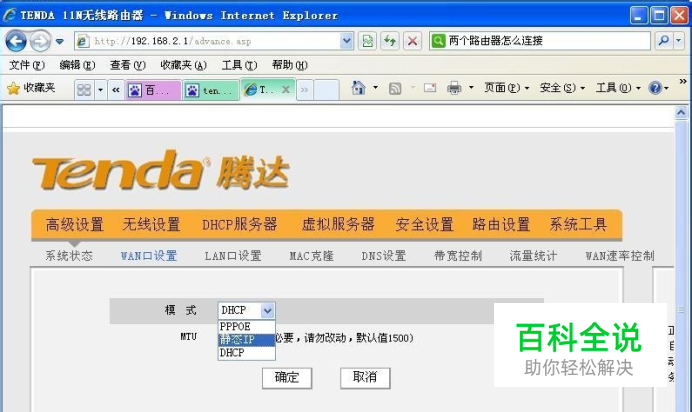Click the browser Forward arrow button
This screenshot has height=412, width=692.
pos(40,41)
